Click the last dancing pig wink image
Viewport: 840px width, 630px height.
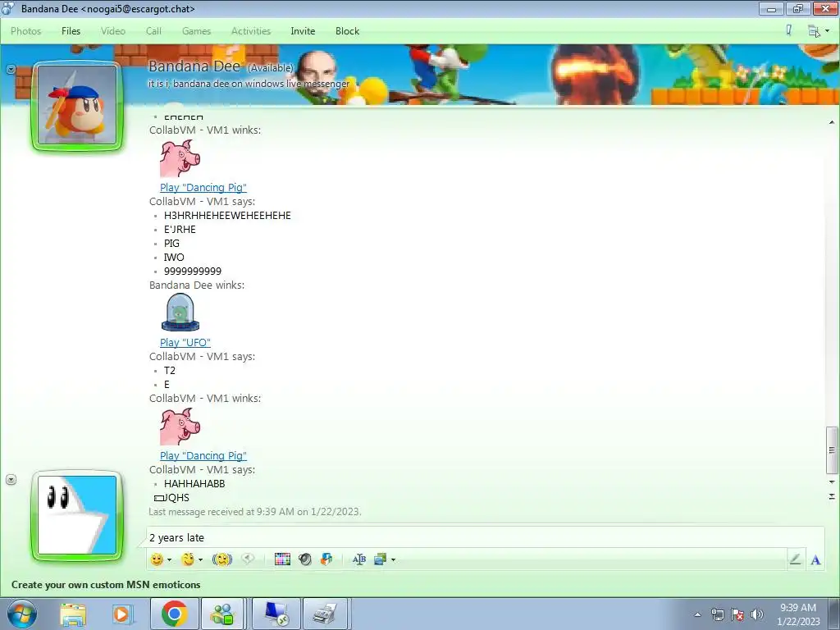pyautogui.click(x=180, y=427)
